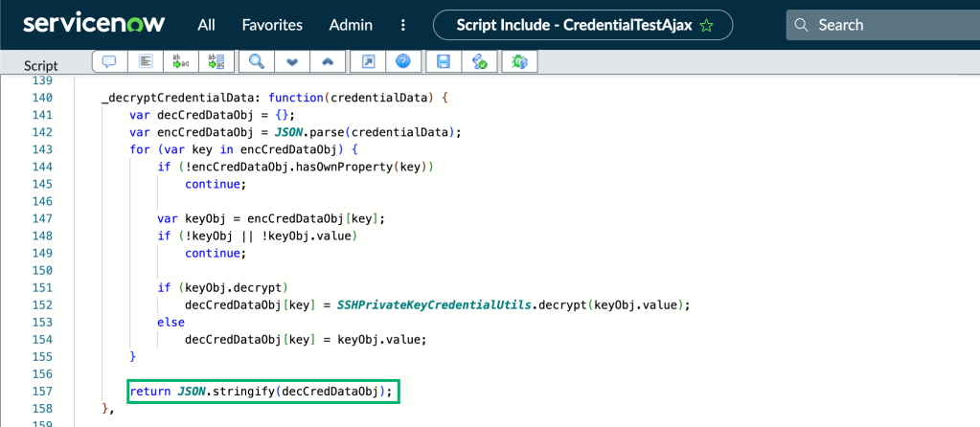Viewport: 980px width, 427px height.
Task: Click the magnifier Search icon in editor toolbar
Action: coord(256,62)
